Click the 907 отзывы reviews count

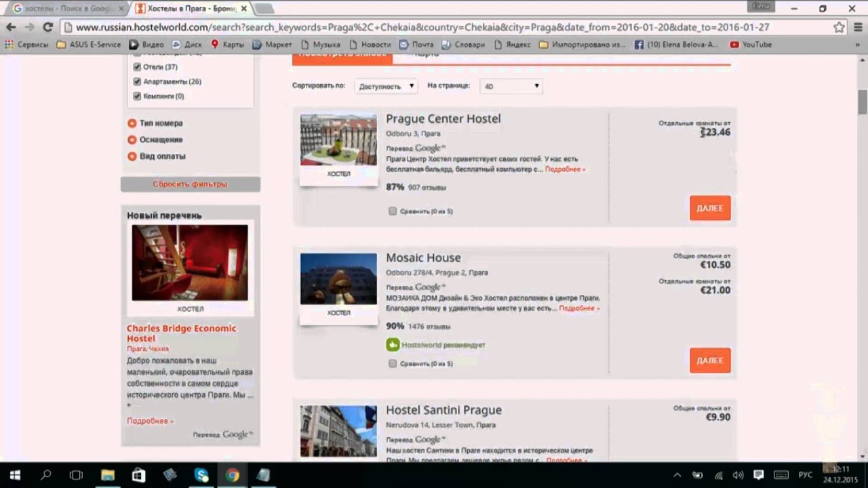click(x=427, y=188)
